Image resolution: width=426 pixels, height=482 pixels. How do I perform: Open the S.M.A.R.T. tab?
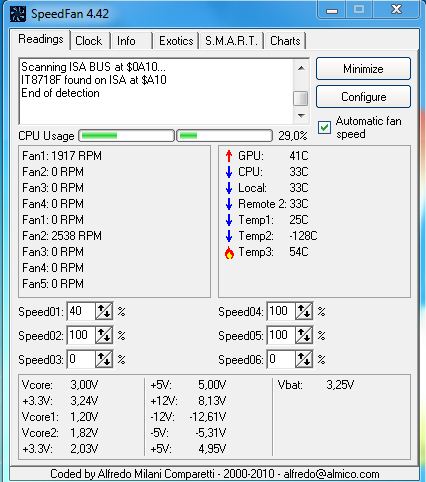tap(231, 41)
